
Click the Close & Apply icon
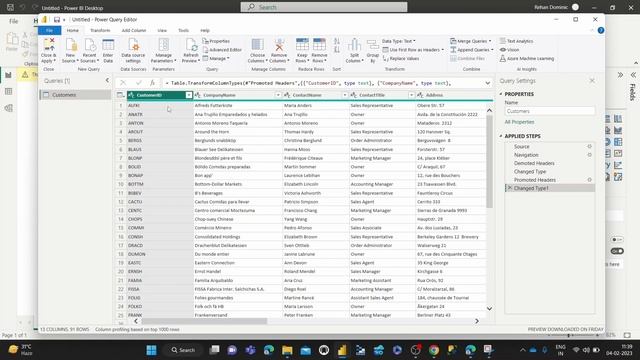[49, 45]
